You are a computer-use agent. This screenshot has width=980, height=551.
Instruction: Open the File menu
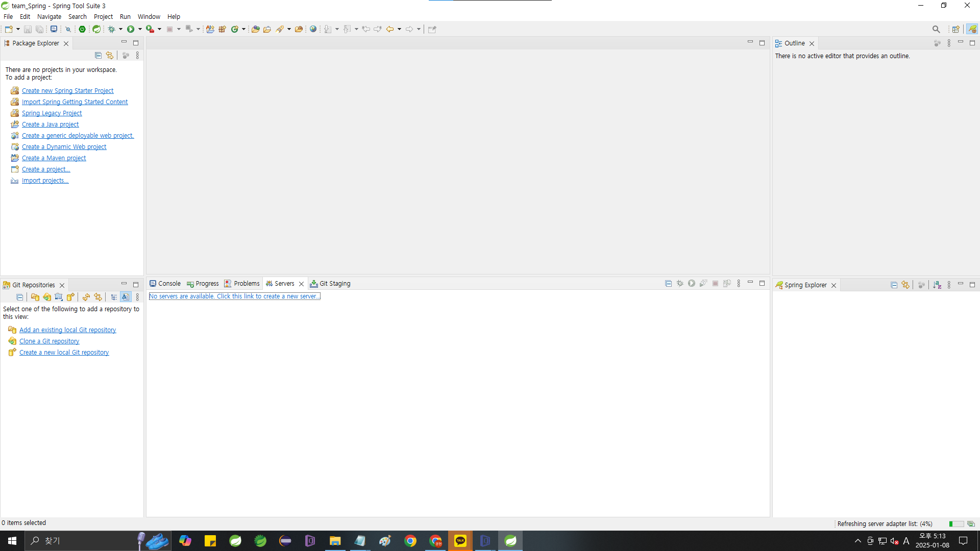click(8, 16)
